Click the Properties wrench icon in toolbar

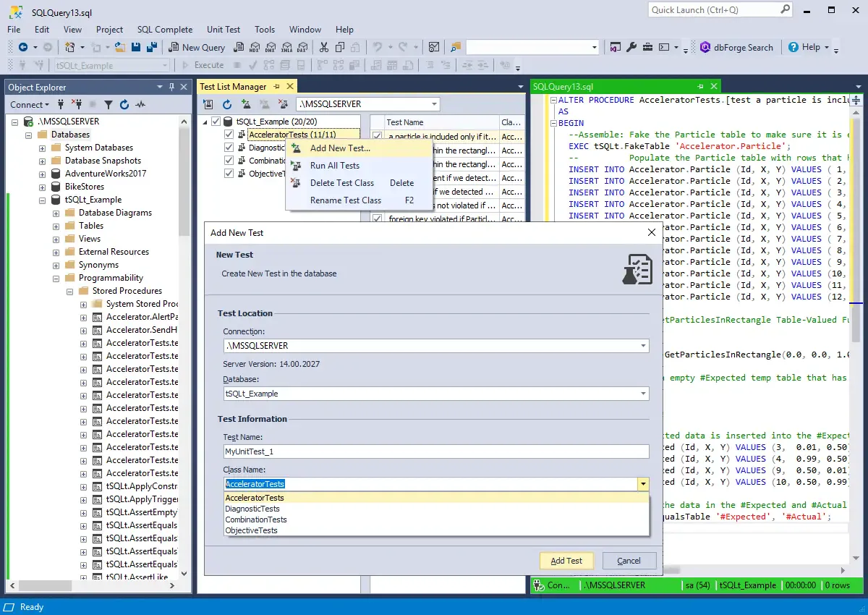click(x=631, y=47)
